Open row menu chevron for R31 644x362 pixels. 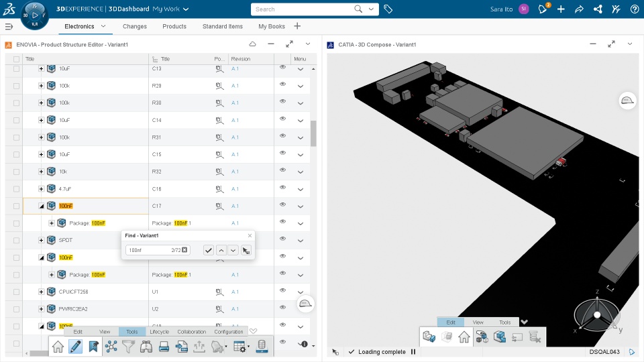click(x=301, y=138)
